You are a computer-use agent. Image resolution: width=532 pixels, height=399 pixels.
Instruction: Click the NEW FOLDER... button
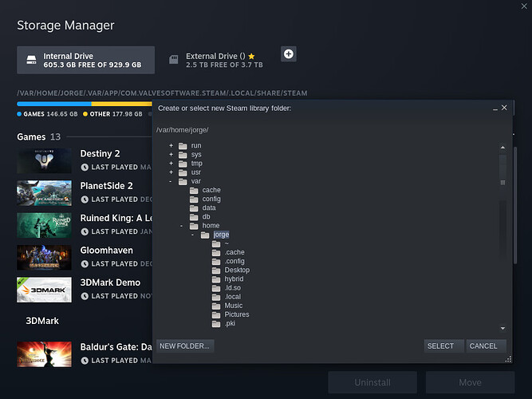tap(185, 346)
